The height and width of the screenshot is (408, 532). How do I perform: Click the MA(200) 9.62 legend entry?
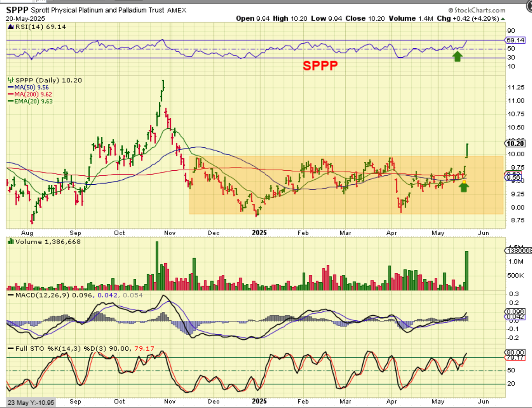(x=30, y=94)
